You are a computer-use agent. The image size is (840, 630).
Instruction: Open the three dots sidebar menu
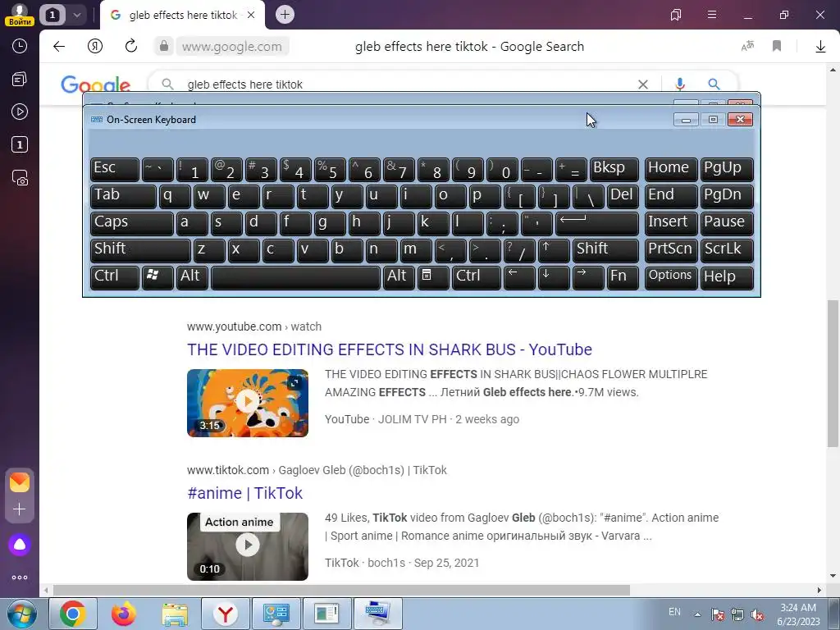tap(20, 577)
